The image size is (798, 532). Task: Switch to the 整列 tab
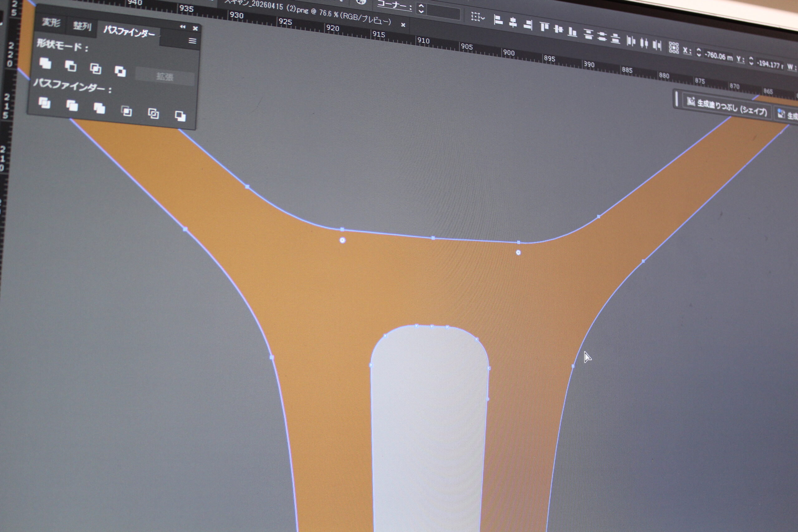click(82, 26)
